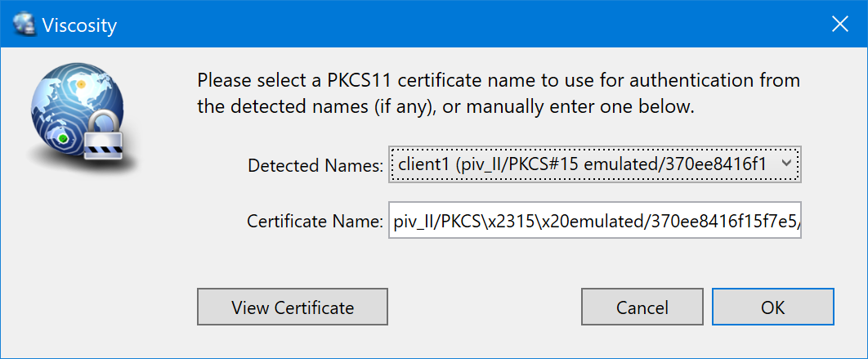Image resolution: width=868 pixels, height=359 pixels.
Task: Close the Viscosity dialog window
Action: [x=839, y=25]
